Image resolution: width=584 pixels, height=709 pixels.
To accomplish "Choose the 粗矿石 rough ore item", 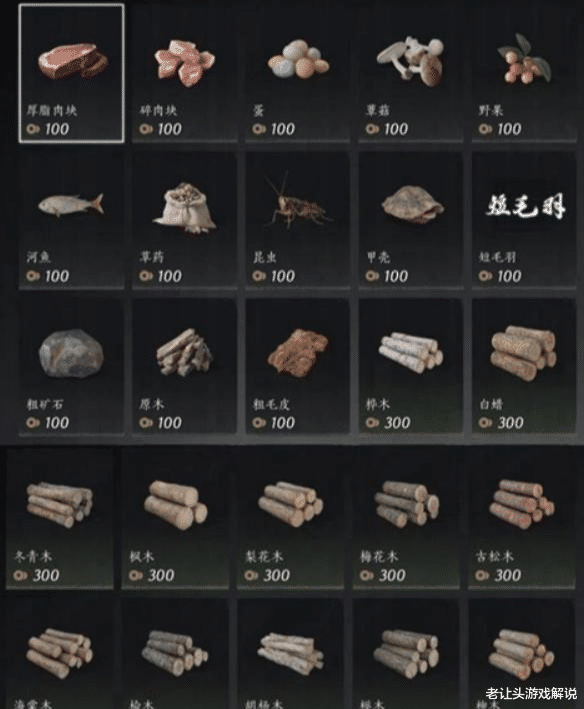I will pos(71,367).
